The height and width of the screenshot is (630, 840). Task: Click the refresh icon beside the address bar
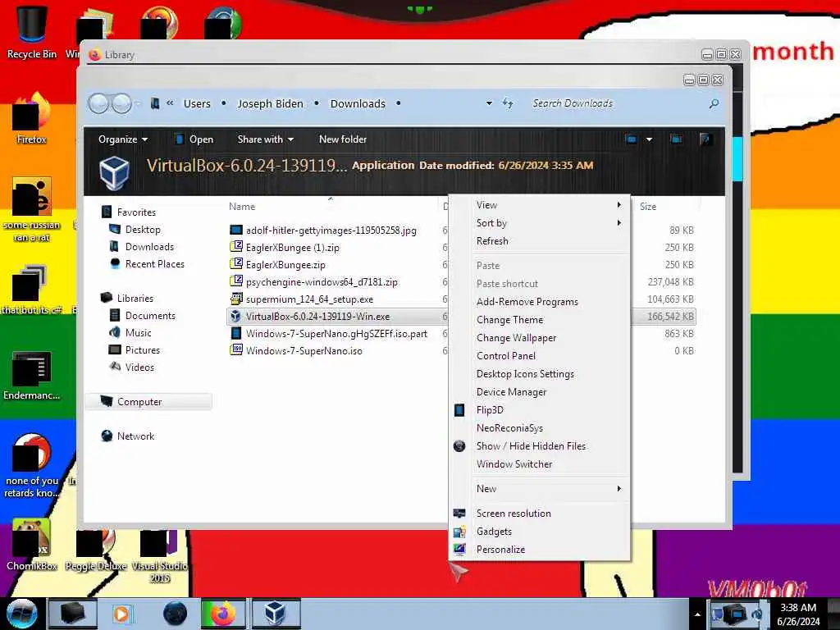point(508,103)
